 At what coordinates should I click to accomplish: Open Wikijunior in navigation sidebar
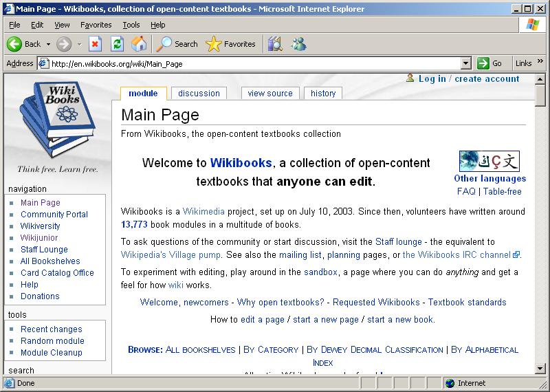(x=39, y=237)
